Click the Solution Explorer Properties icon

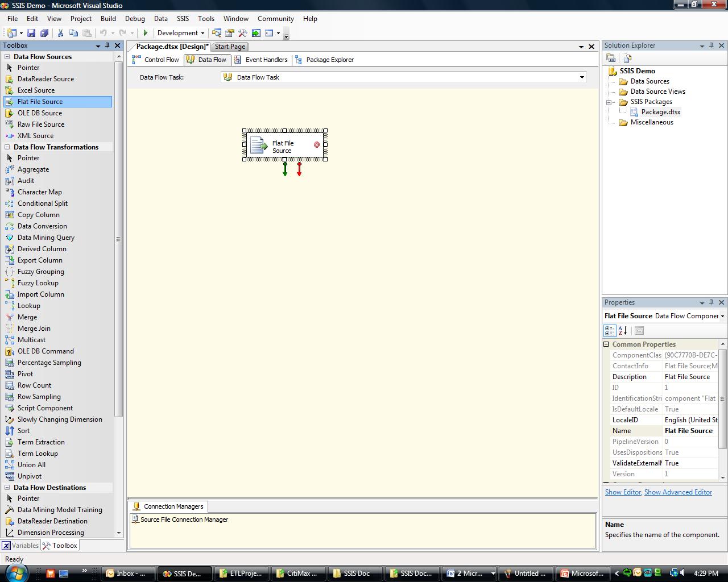611,58
